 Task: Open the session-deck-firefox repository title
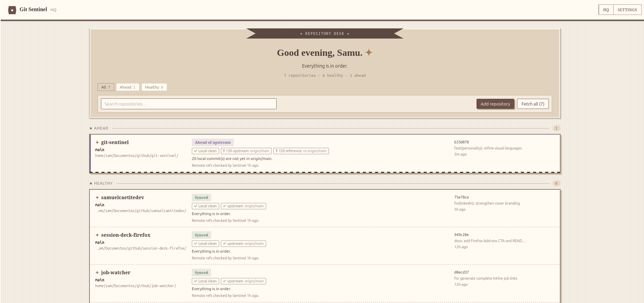pyautogui.click(x=126, y=235)
